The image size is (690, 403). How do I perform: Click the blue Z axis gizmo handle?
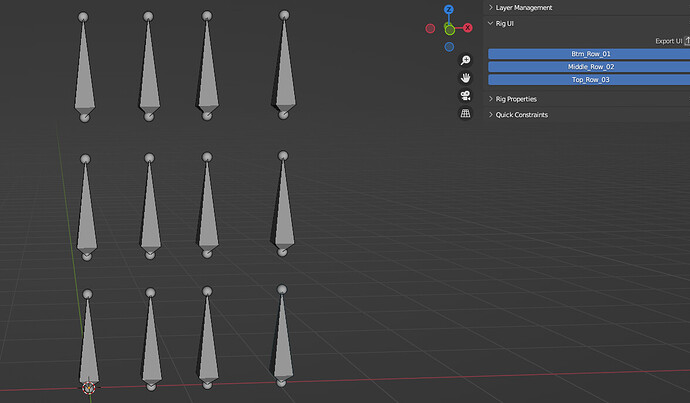point(448,9)
